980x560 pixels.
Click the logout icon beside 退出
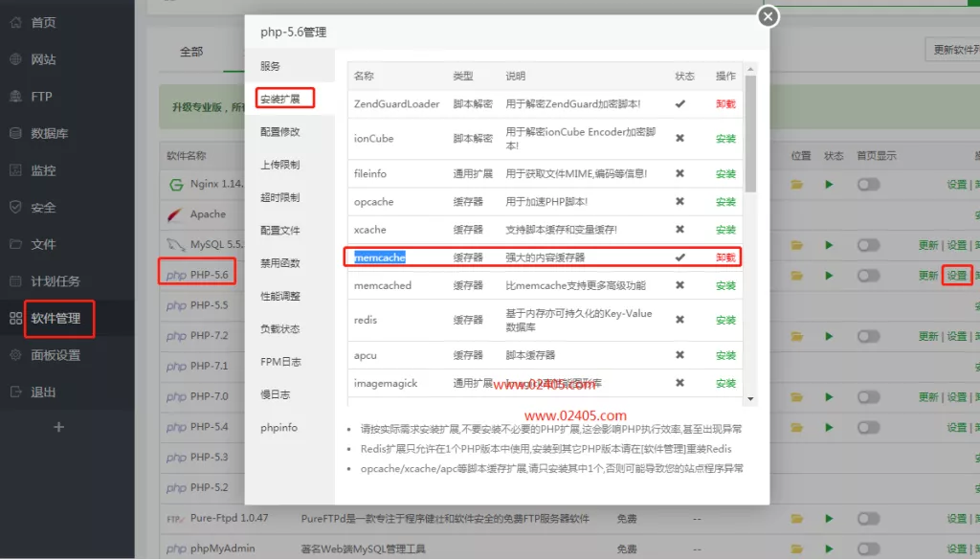point(15,392)
